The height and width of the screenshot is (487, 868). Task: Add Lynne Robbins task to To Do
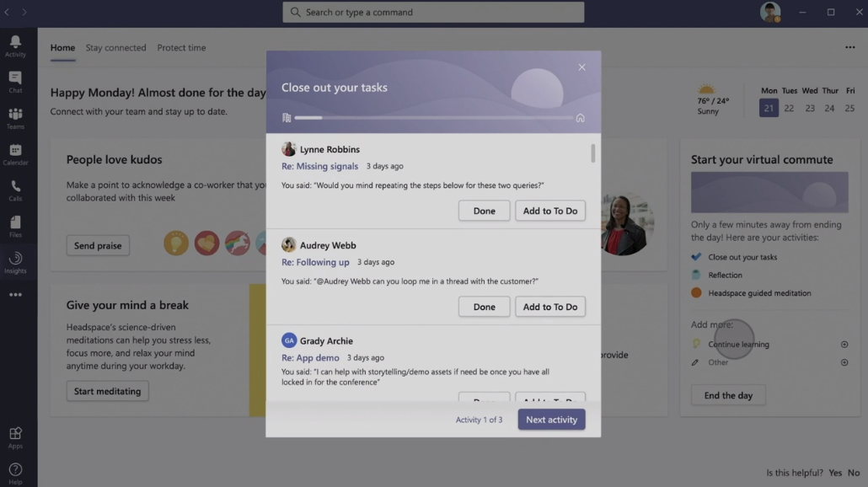pyautogui.click(x=550, y=211)
